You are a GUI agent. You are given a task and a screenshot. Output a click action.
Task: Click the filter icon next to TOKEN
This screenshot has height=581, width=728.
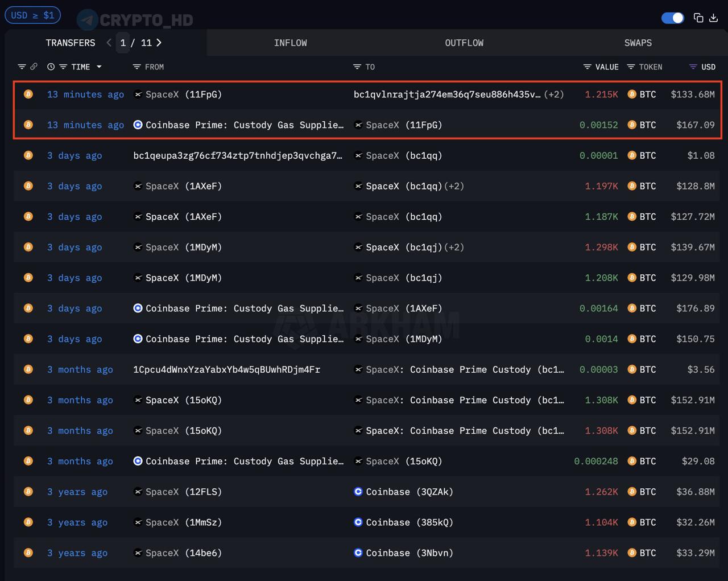(631, 67)
